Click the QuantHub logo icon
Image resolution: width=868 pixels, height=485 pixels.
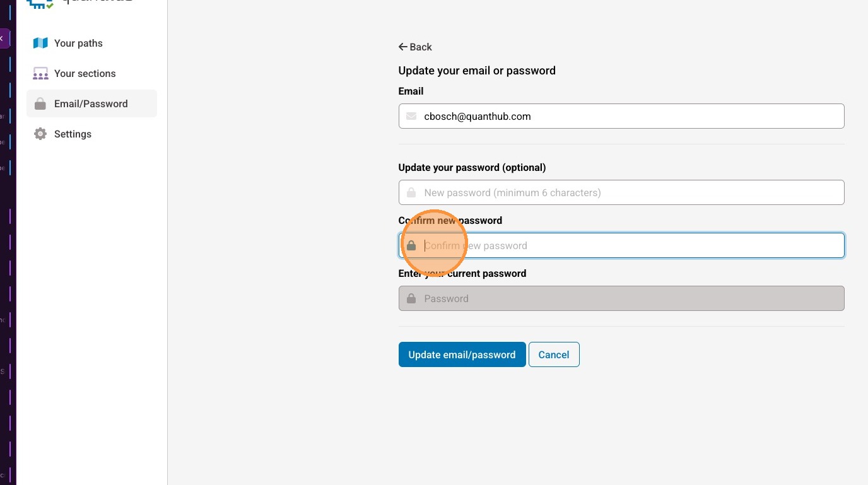[x=40, y=3]
